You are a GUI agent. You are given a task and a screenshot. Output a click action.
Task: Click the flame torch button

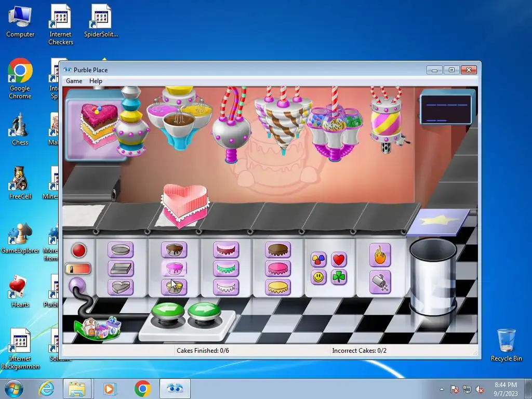pyautogui.click(x=380, y=255)
